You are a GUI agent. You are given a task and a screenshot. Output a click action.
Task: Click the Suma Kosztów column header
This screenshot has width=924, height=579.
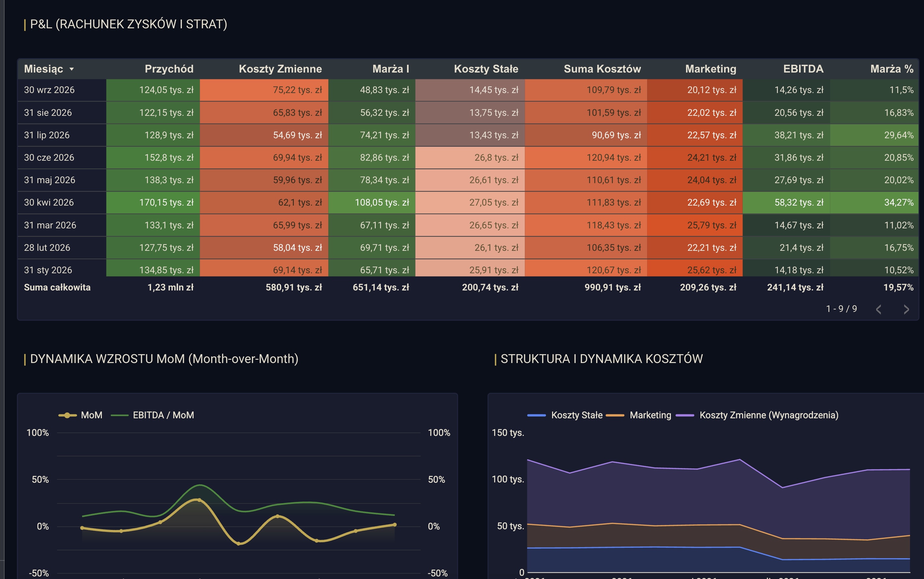(x=602, y=69)
